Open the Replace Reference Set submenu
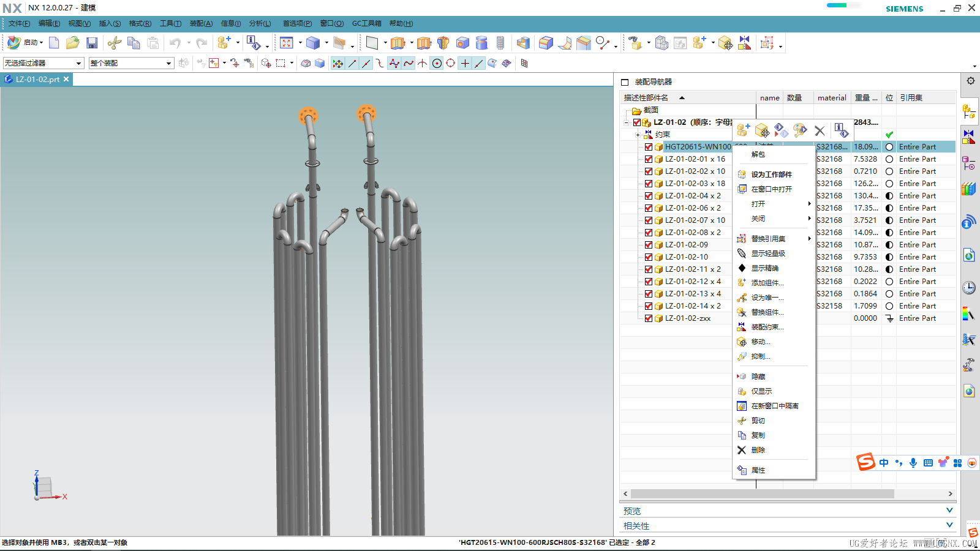This screenshot has width=980, height=551. pyautogui.click(x=774, y=239)
